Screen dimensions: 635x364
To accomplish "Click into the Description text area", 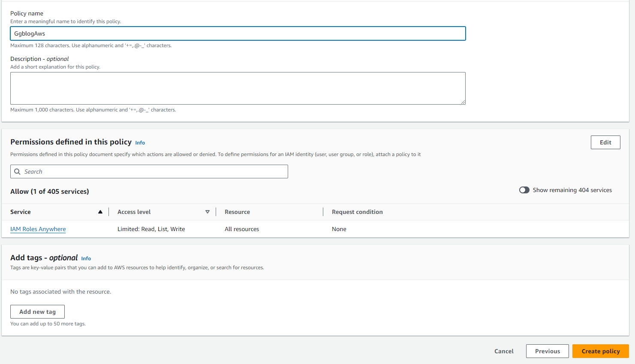I will pyautogui.click(x=238, y=88).
